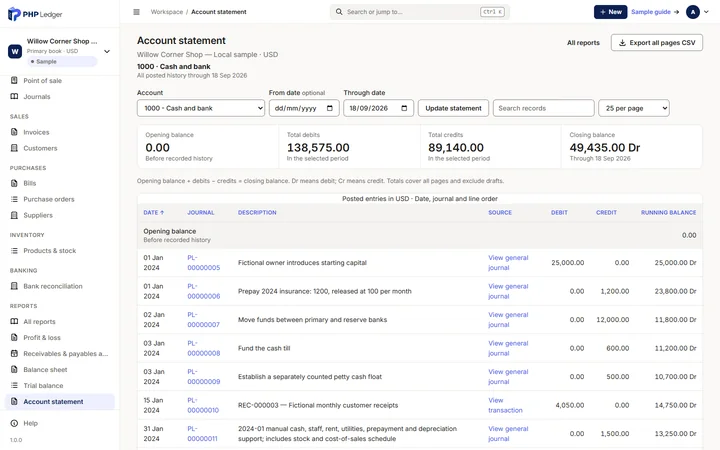Click the Bills icon in sidebar
The height and width of the screenshot is (450, 720).
(14, 183)
